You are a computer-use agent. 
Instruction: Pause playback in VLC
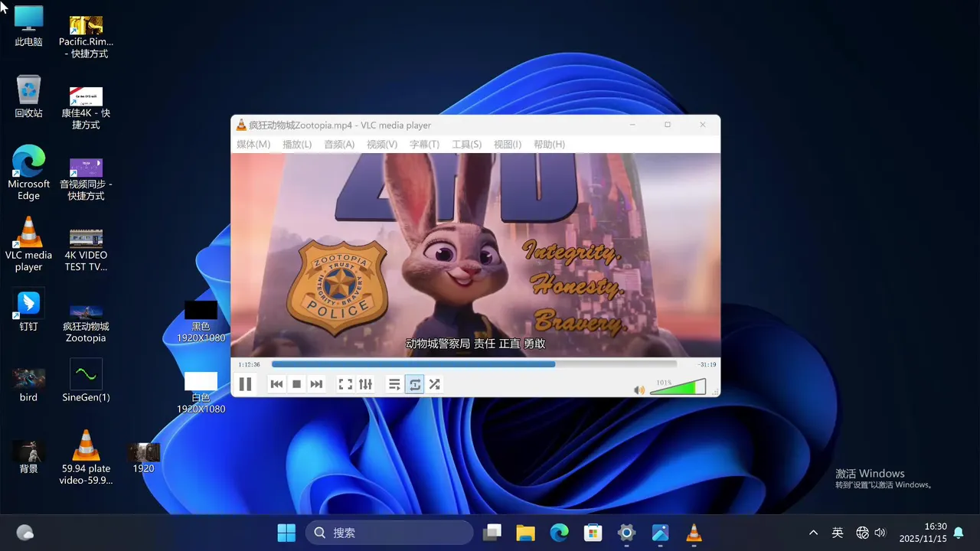click(245, 384)
